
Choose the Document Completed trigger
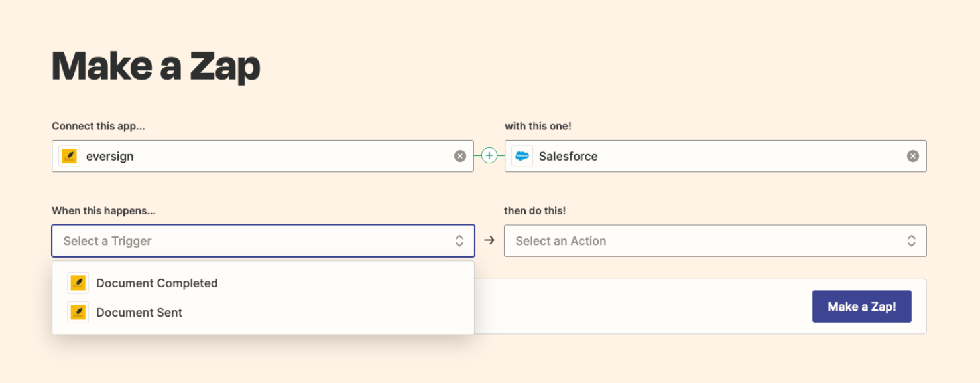pyautogui.click(x=157, y=283)
